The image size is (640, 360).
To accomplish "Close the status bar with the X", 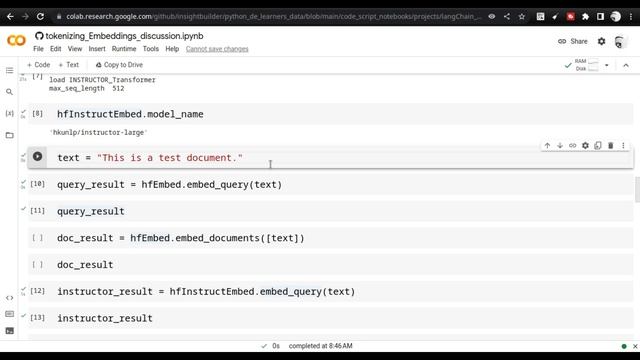I will tap(635, 346).
